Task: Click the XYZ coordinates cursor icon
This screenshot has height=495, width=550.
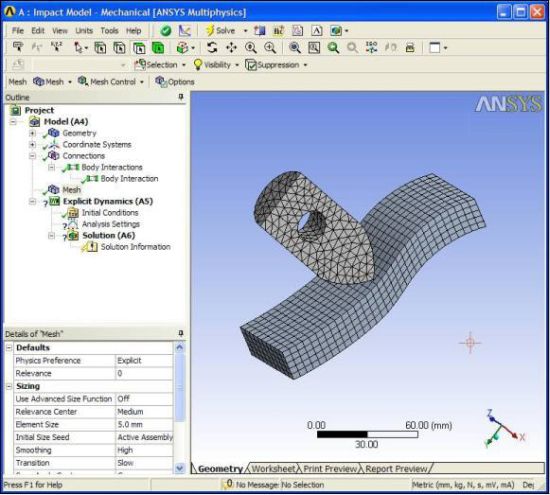Action: coord(56,47)
